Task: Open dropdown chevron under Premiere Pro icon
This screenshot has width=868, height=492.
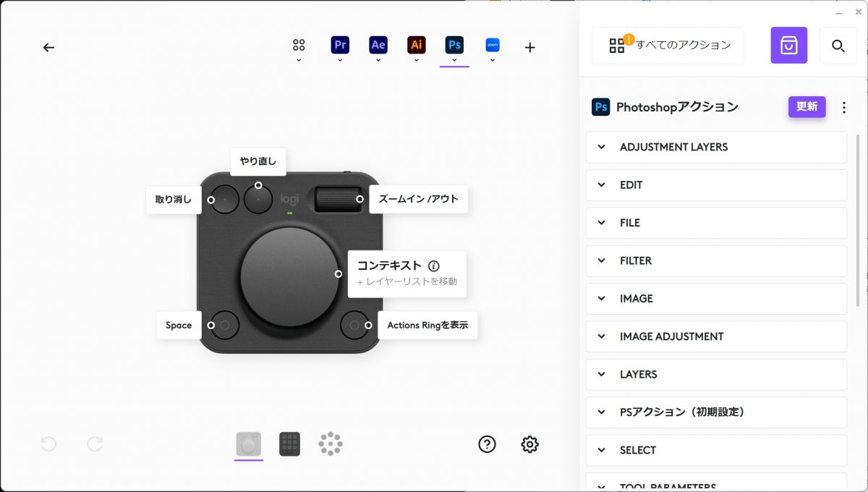Action: coord(340,61)
